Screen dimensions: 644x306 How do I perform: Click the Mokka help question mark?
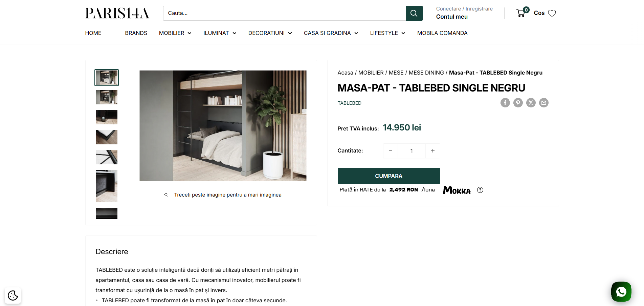tap(480, 190)
